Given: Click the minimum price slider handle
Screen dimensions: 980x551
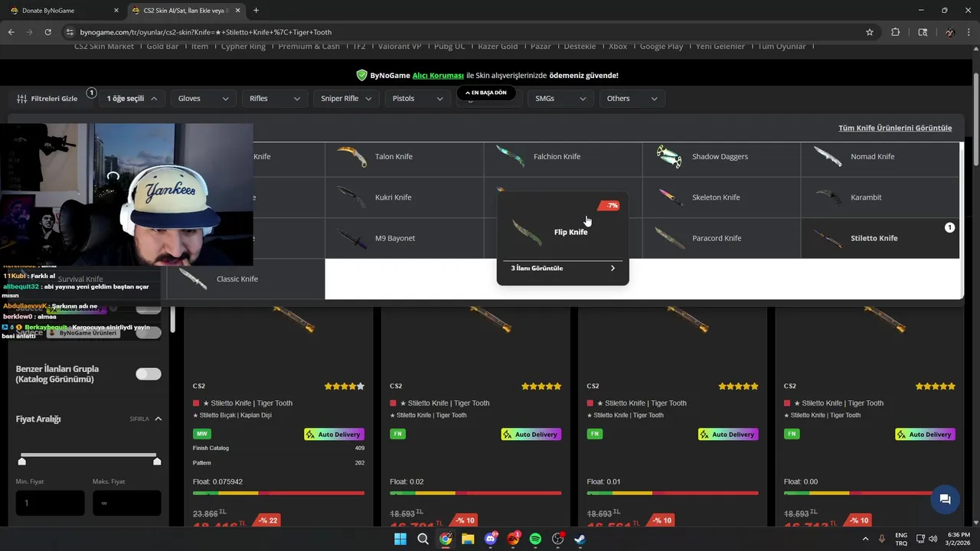Looking at the screenshot, I should point(22,461).
